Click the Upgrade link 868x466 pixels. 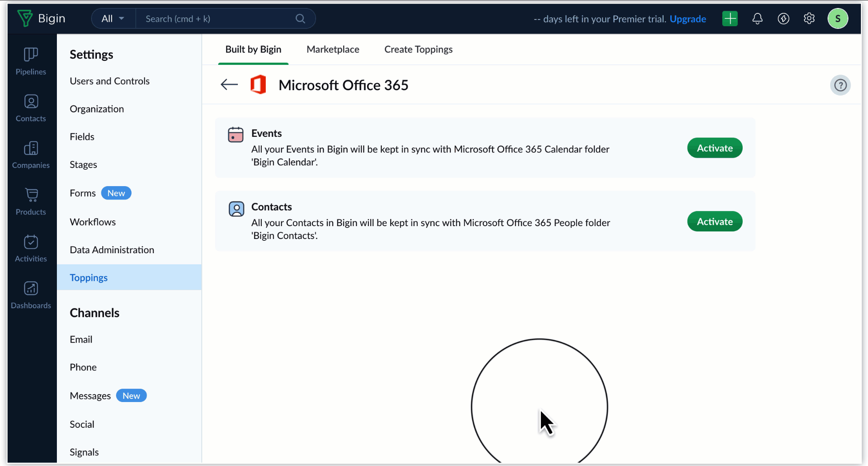688,19
